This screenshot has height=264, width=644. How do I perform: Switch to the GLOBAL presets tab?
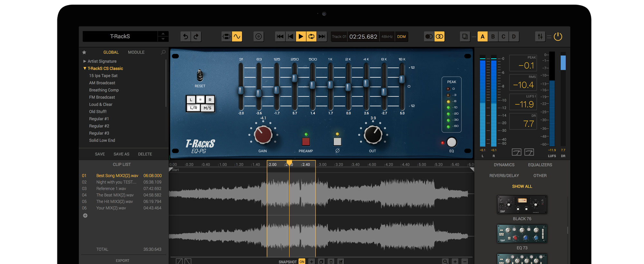[111, 52]
